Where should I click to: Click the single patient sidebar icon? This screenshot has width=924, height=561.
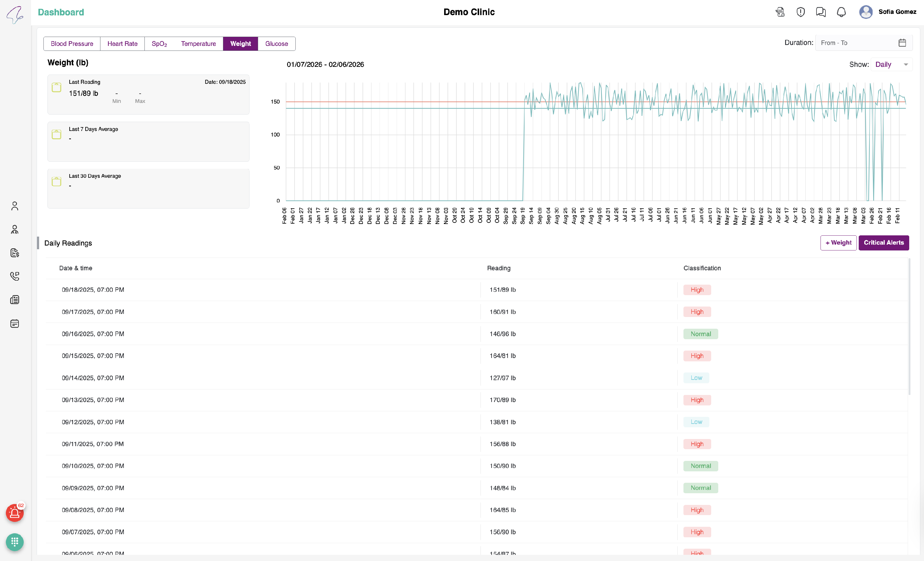14,206
